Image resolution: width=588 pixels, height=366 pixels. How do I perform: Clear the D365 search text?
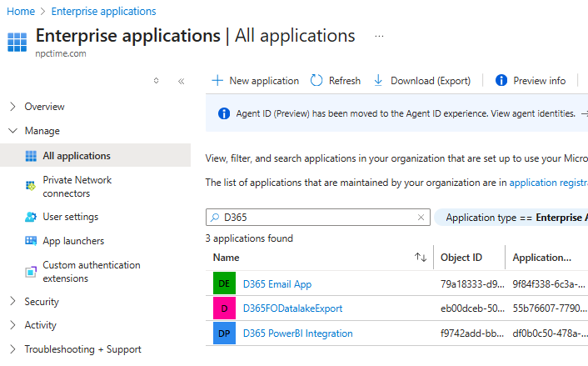(x=421, y=218)
